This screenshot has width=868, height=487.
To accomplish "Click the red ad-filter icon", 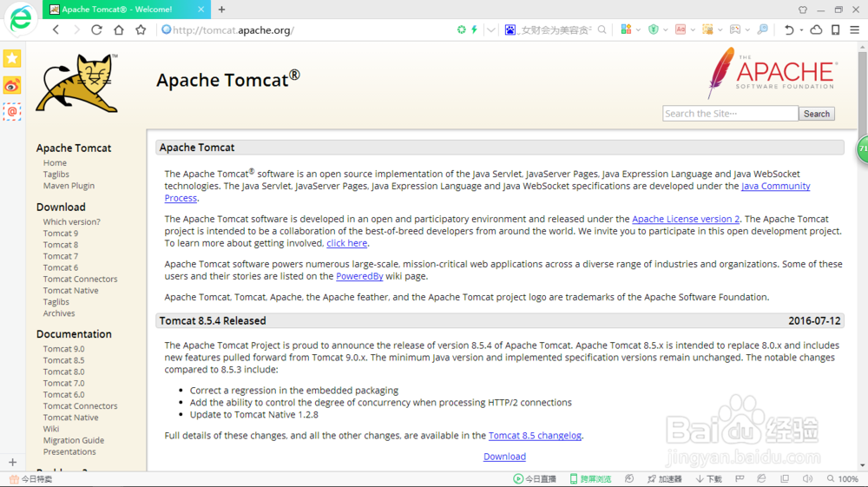I will pos(681,30).
